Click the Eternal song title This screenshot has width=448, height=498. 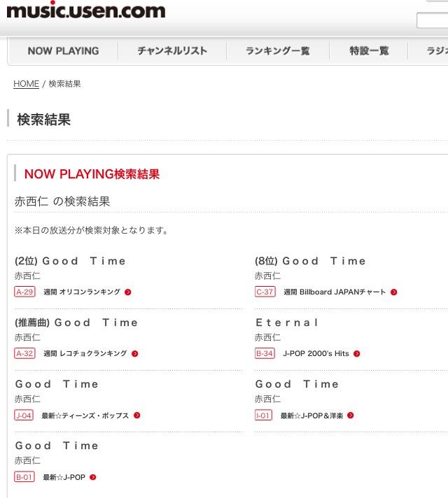click(x=287, y=322)
